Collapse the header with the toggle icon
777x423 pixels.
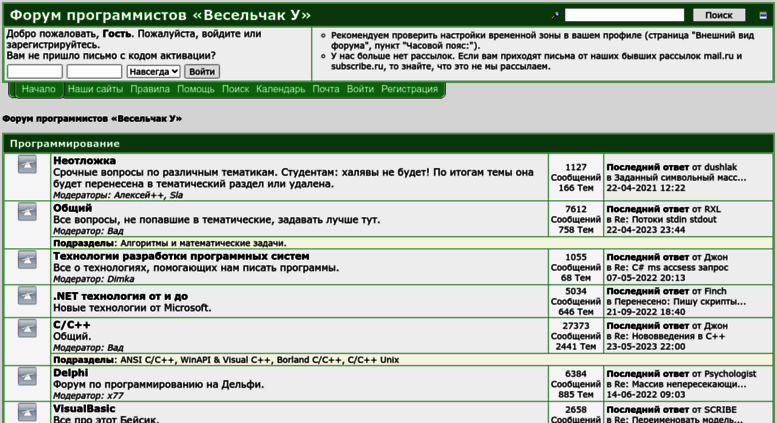click(x=763, y=15)
